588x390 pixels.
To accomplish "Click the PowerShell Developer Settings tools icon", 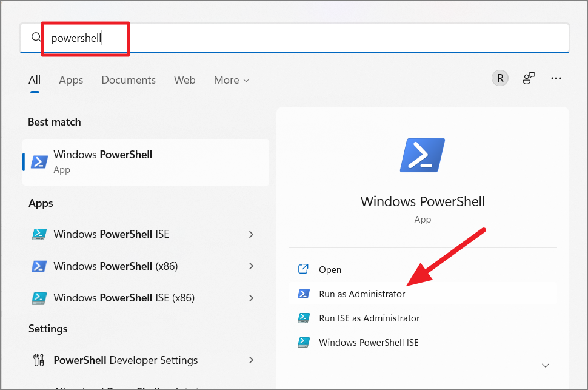I will tap(39, 360).
